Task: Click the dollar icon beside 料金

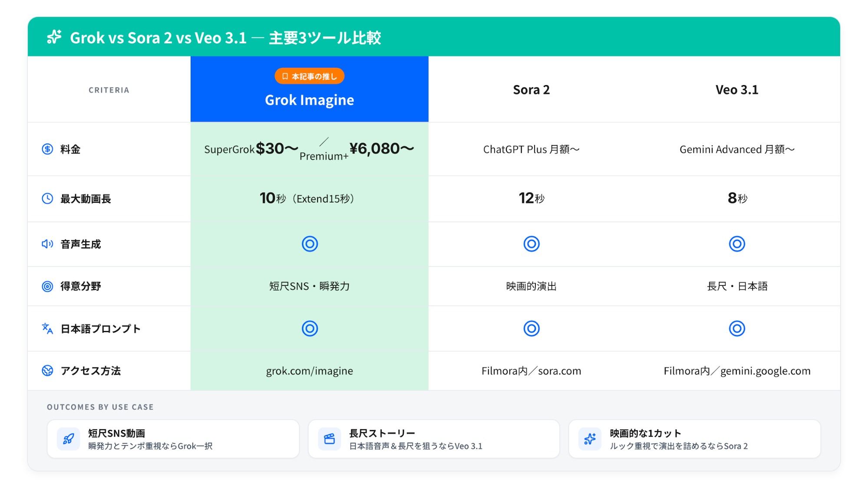Action: click(47, 149)
